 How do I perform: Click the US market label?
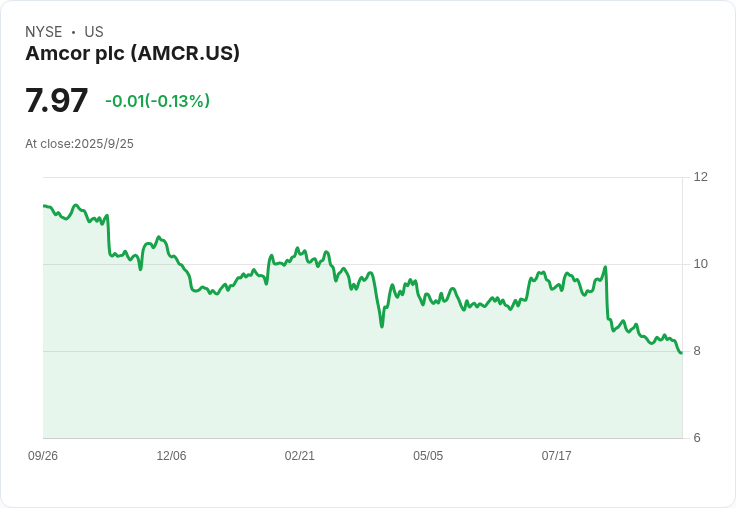tap(94, 32)
